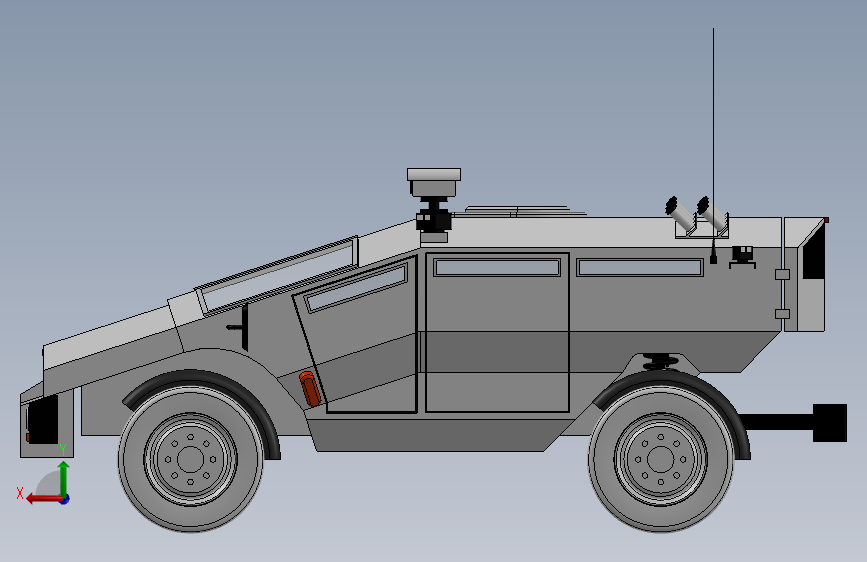The image size is (867, 562).
Task: Select the black tow hitch block at rear
Action: click(829, 423)
